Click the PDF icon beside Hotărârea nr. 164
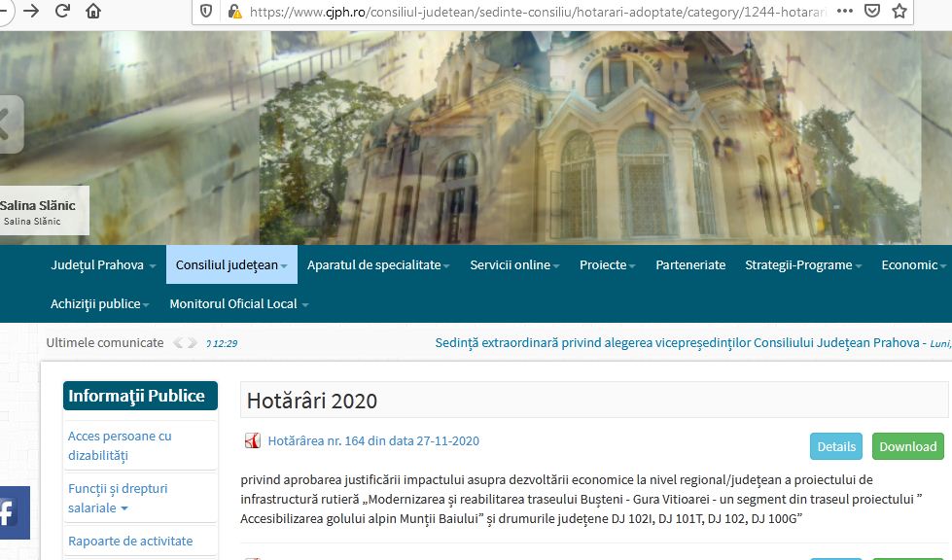The width and height of the screenshot is (952, 560). pyautogui.click(x=253, y=441)
